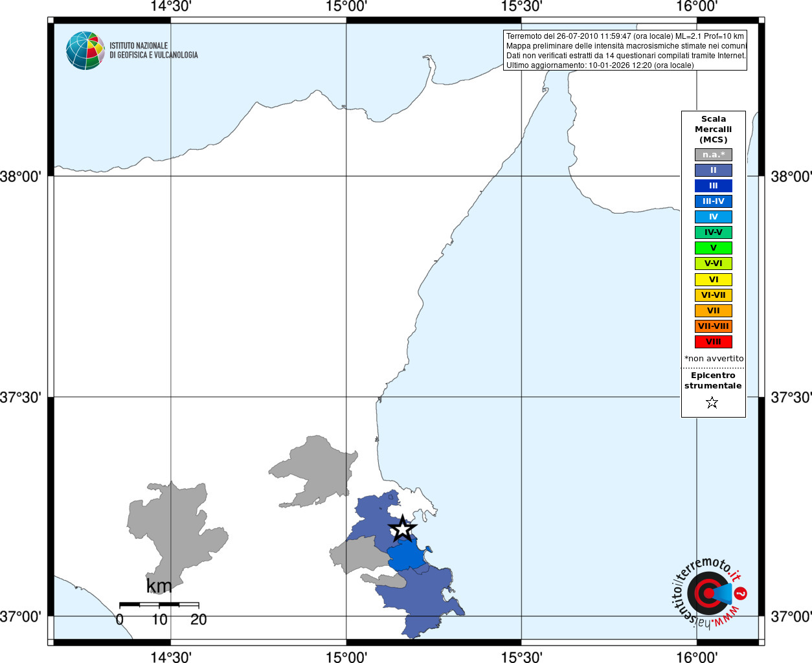The width and height of the screenshot is (812, 663).
Task: Click the scale bar '10' value
Action: coord(159,620)
